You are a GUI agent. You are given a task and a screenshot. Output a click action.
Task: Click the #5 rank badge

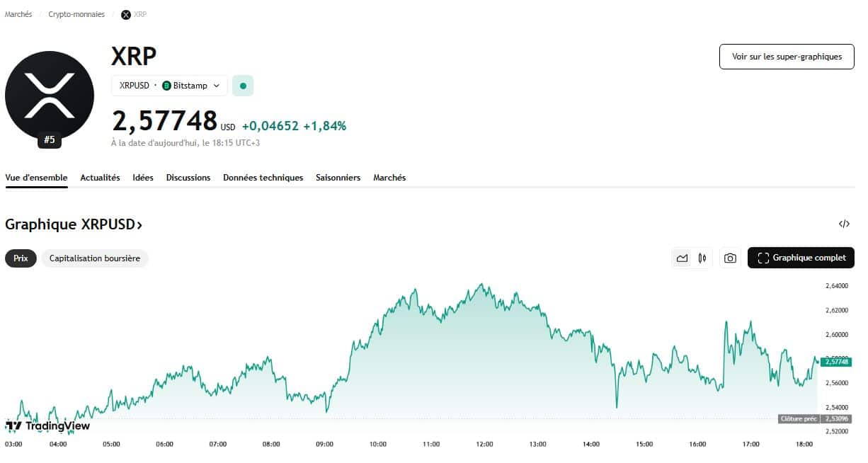[50, 140]
